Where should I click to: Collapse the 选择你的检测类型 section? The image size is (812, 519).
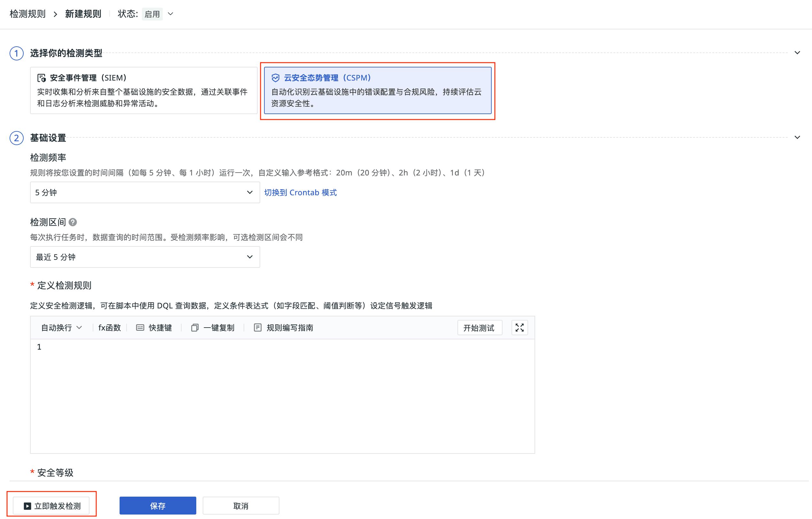(797, 53)
